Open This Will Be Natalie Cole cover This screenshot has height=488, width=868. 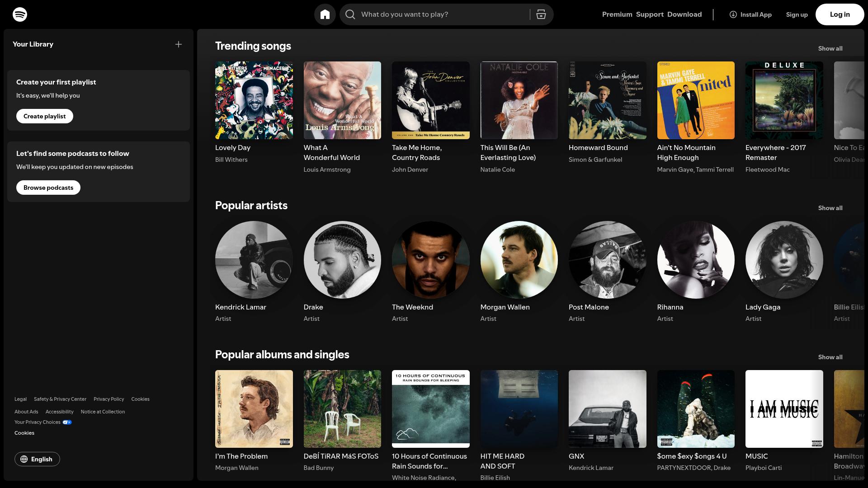pyautogui.click(x=519, y=100)
